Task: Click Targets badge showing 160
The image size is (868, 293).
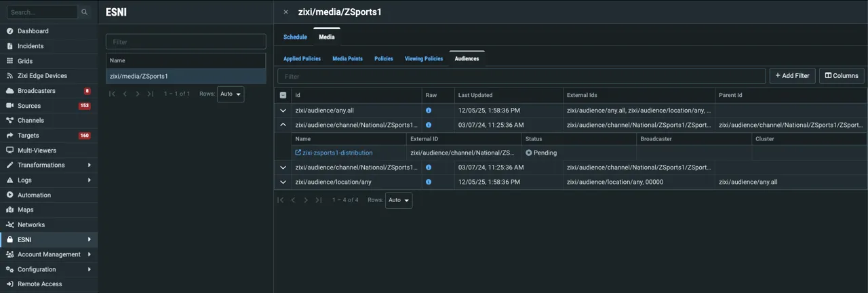Action: tap(85, 136)
